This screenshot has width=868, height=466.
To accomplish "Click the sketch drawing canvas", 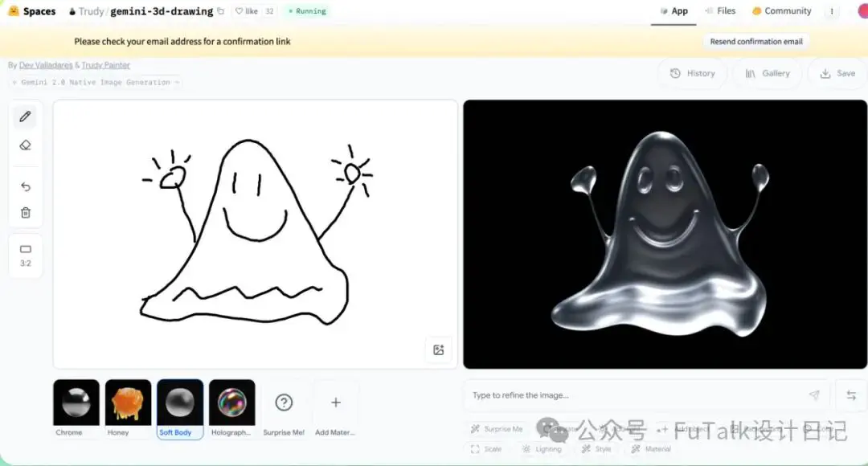I will click(256, 234).
